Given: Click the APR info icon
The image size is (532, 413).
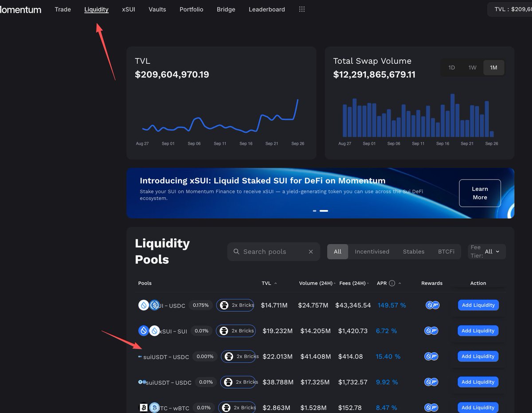Looking at the screenshot, I should [x=392, y=283].
